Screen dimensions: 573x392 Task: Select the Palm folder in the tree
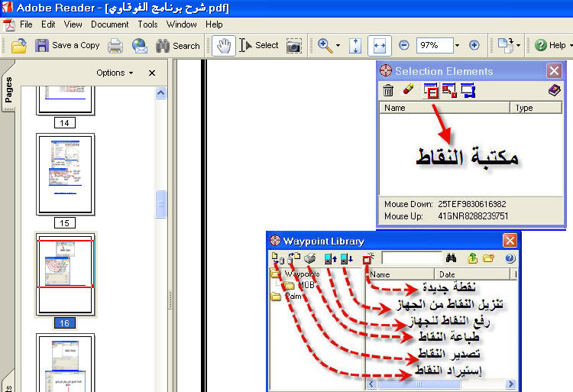286,296
